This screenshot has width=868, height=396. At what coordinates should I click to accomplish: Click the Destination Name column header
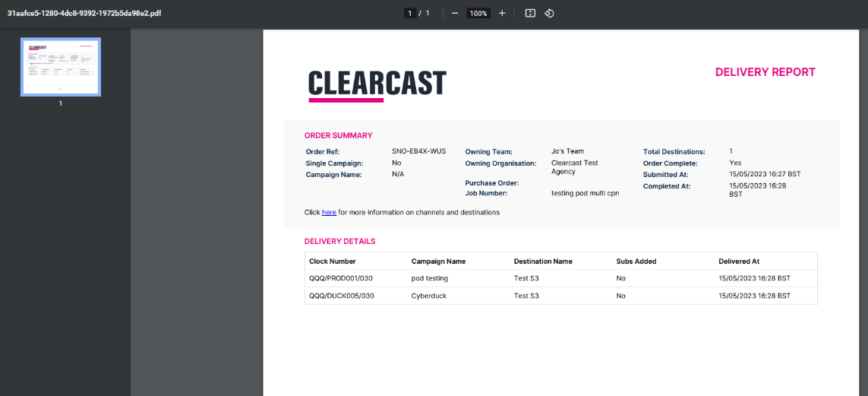pyautogui.click(x=543, y=261)
